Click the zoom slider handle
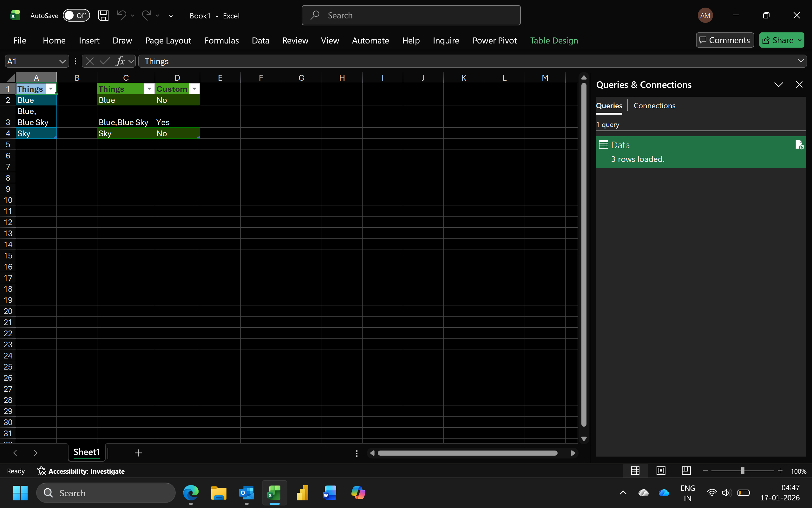This screenshot has width=812, height=508. (743, 471)
